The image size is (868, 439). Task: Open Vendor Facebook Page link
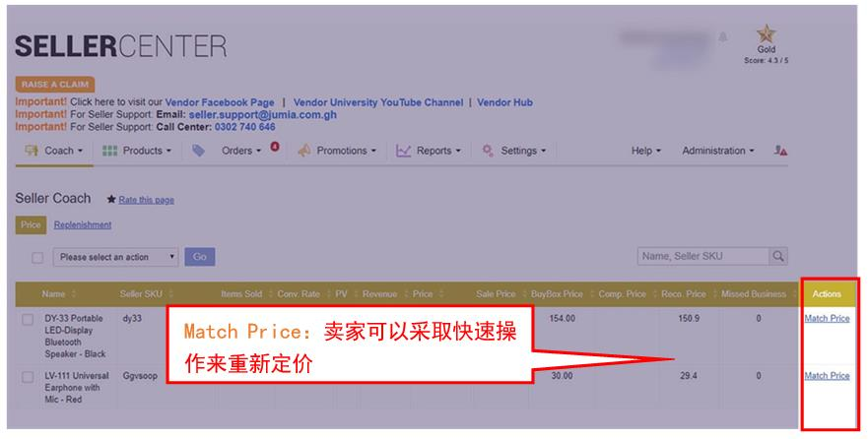point(219,102)
